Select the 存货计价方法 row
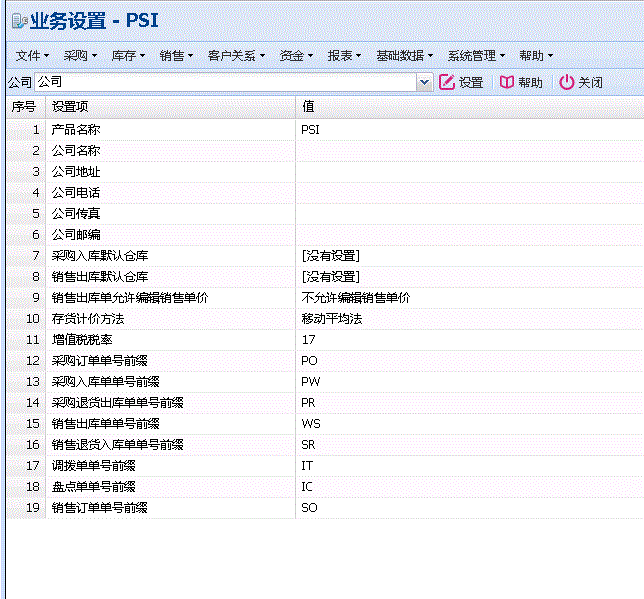 tap(325, 318)
